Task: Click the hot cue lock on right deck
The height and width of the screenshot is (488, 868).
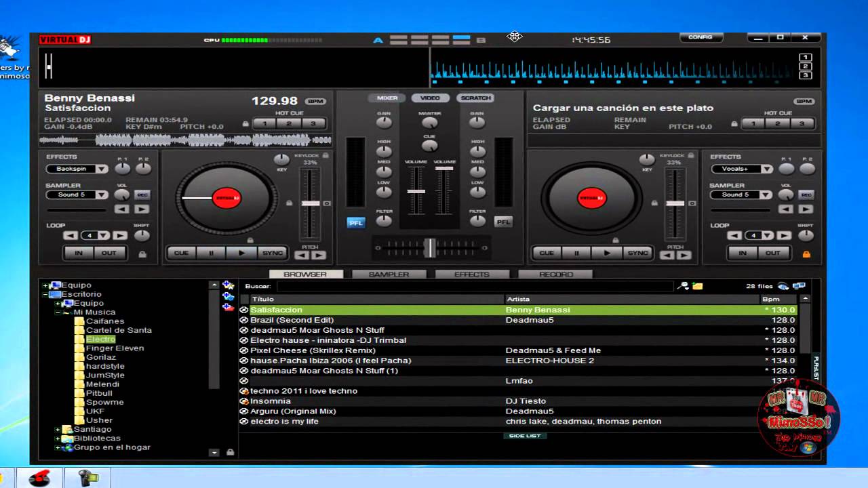Action: (x=734, y=124)
